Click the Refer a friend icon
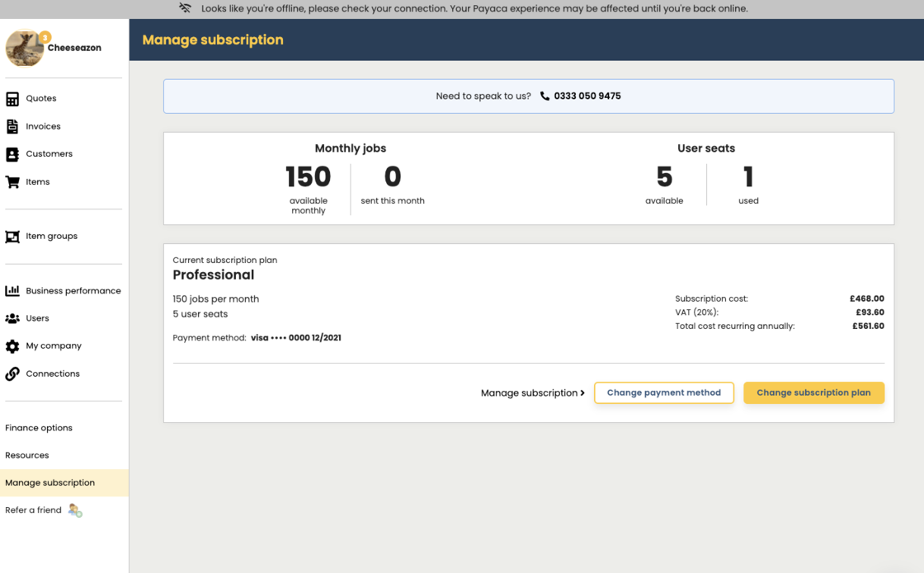Image resolution: width=924 pixels, height=573 pixels. [75, 510]
